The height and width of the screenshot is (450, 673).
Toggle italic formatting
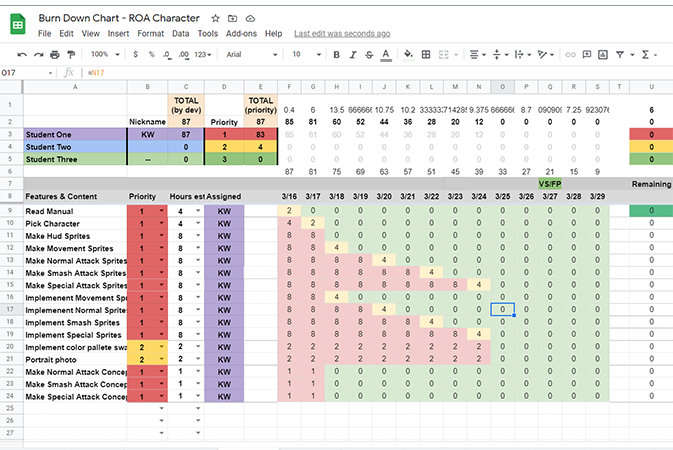353,55
